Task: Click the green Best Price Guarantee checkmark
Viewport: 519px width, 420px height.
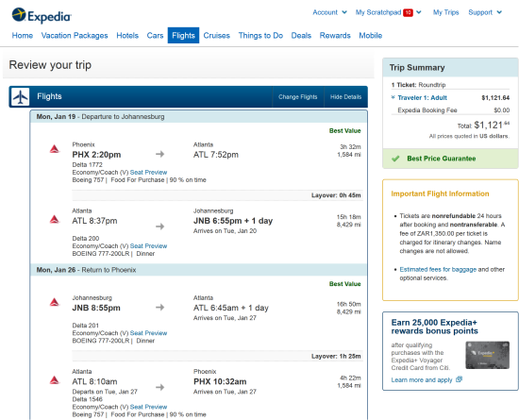Action: 395,159
